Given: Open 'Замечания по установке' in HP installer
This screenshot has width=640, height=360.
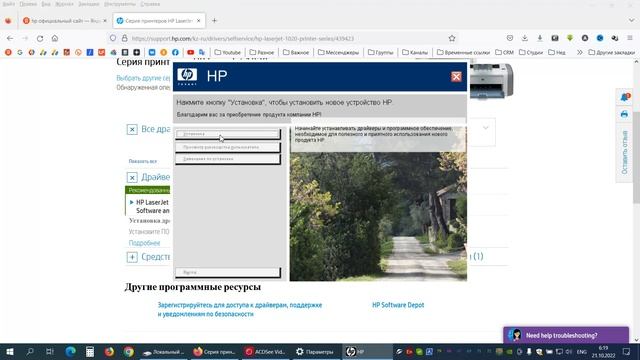Looking at the screenshot, I should point(228,159).
